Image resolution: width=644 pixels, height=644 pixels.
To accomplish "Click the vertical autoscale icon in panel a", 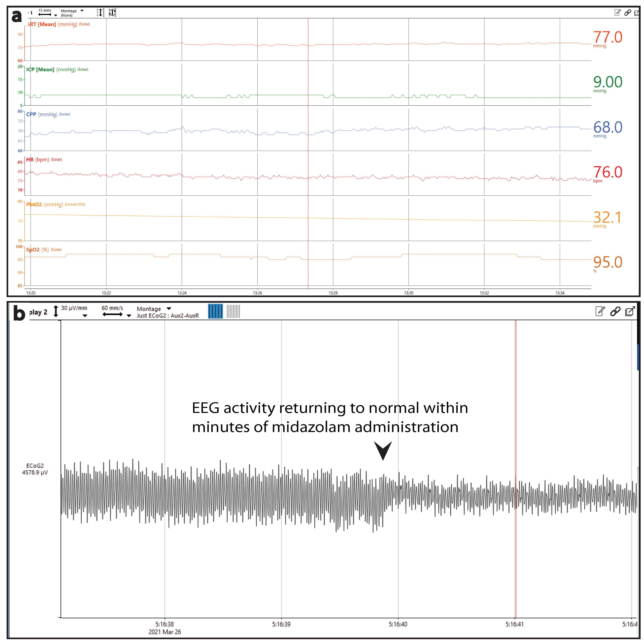I will [x=100, y=13].
